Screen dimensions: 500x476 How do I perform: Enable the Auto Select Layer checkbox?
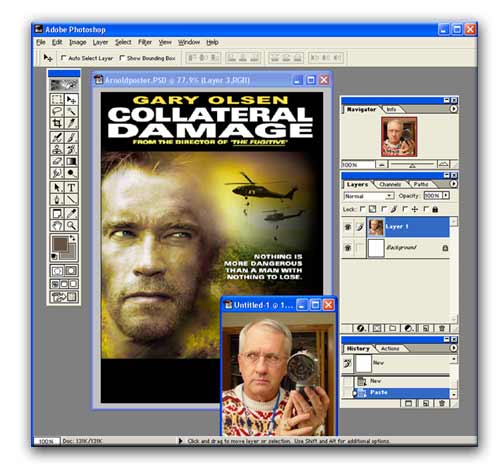click(63, 58)
